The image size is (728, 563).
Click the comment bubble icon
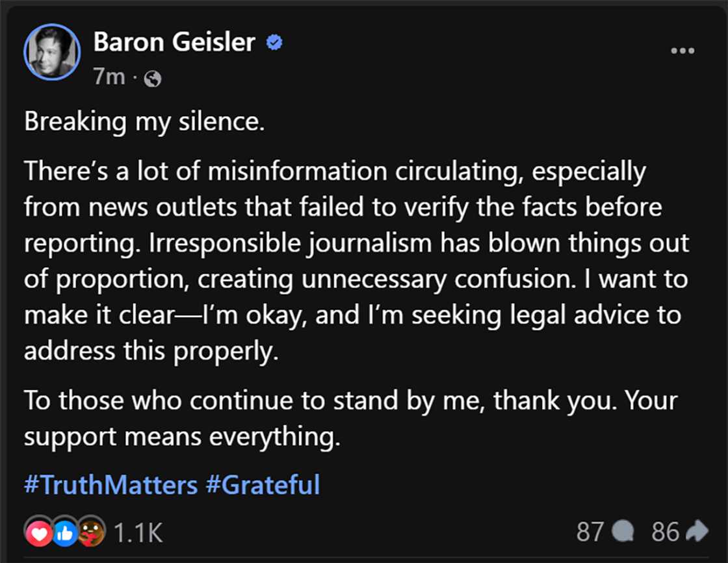pyautogui.click(x=624, y=532)
